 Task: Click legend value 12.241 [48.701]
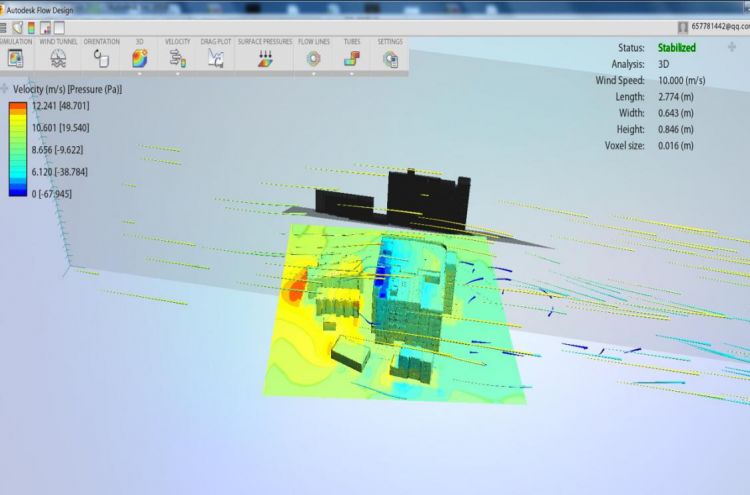point(61,106)
